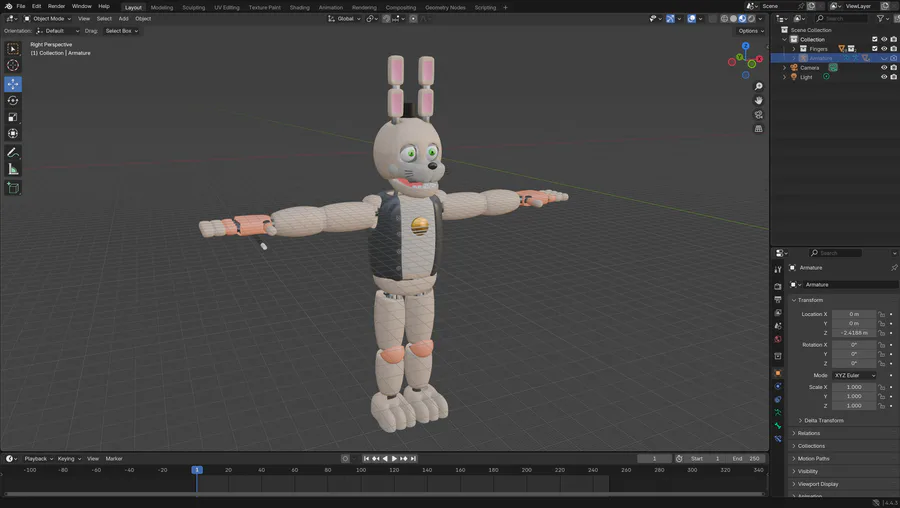Open the Add menu in viewport header
900x508 pixels.
(x=123, y=18)
